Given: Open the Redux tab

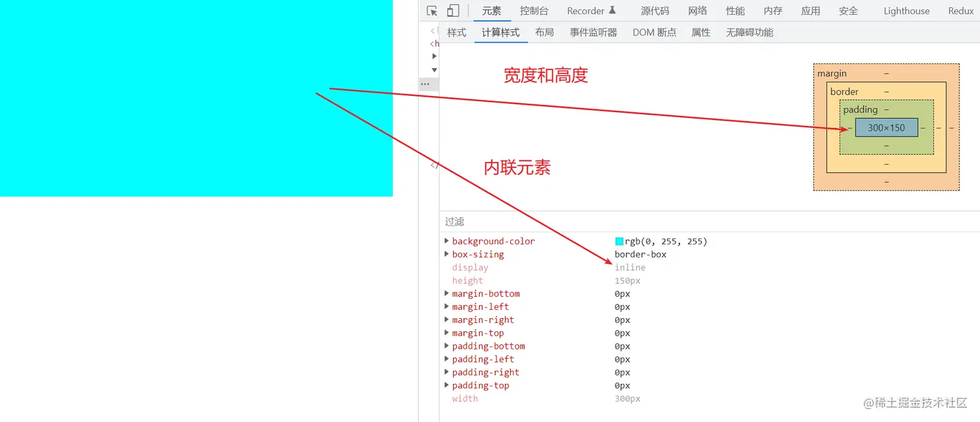Looking at the screenshot, I should 961,11.
